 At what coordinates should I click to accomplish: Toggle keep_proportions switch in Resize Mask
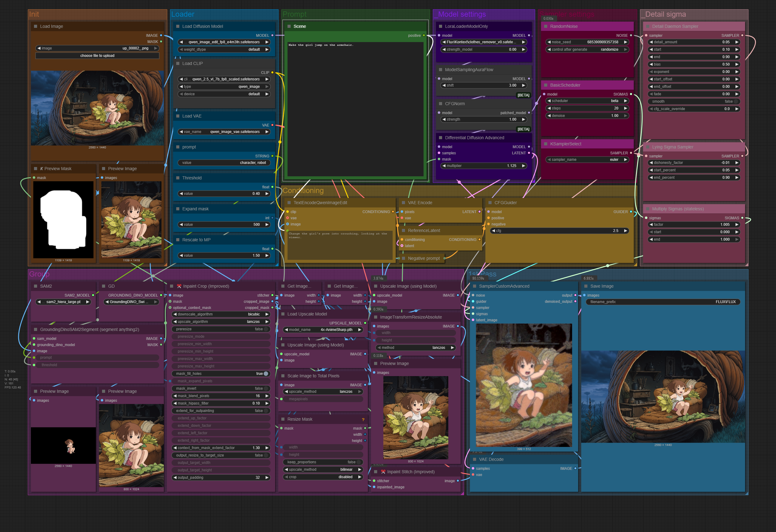tap(358, 462)
